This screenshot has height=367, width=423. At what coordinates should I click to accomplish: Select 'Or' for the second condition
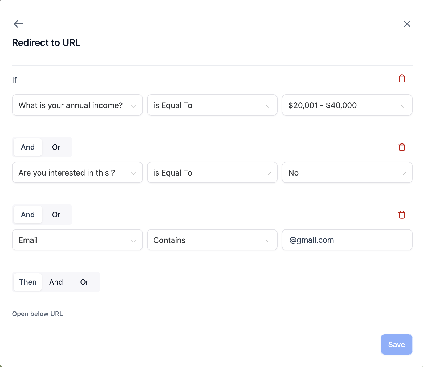click(x=56, y=147)
